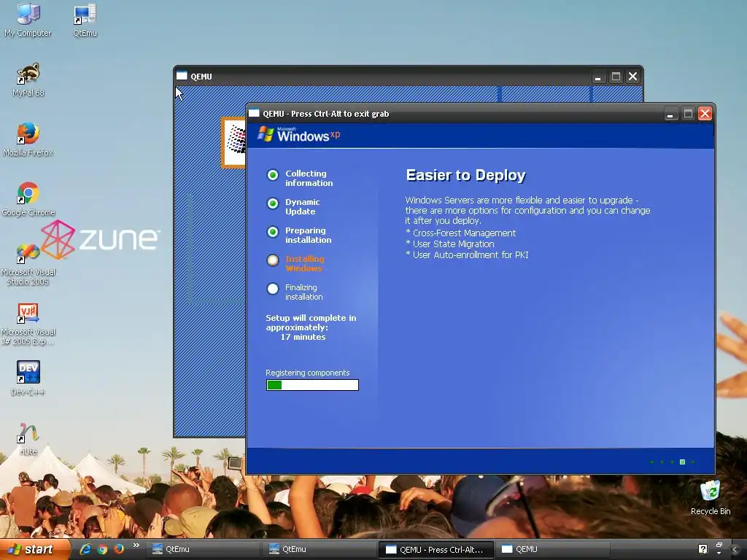Viewport: 747px width, 560px height.
Task: Close the front QEMU grab window
Action: (x=705, y=114)
